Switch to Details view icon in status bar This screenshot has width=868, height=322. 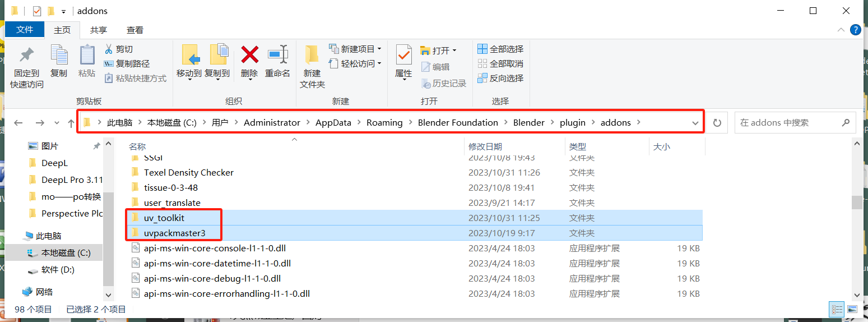(x=837, y=309)
